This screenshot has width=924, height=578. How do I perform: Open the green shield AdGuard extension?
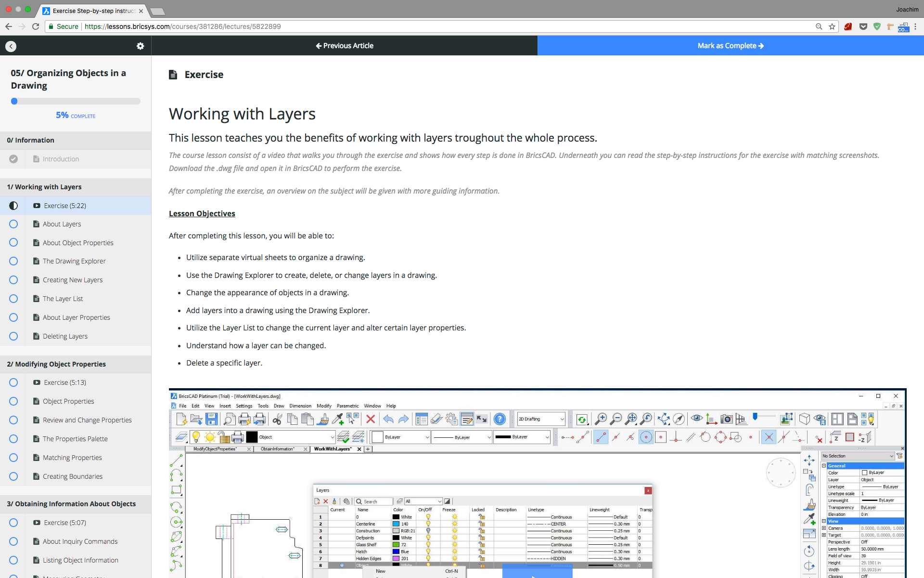[877, 26]
